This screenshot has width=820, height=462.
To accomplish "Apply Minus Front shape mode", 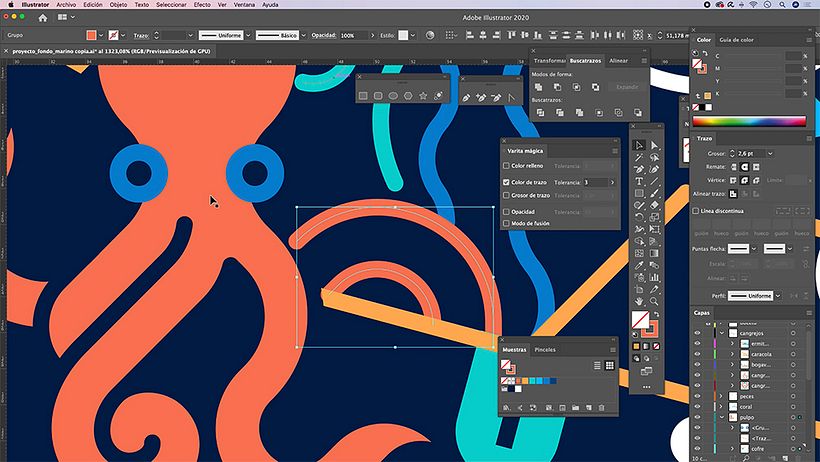I will point(557,87).
